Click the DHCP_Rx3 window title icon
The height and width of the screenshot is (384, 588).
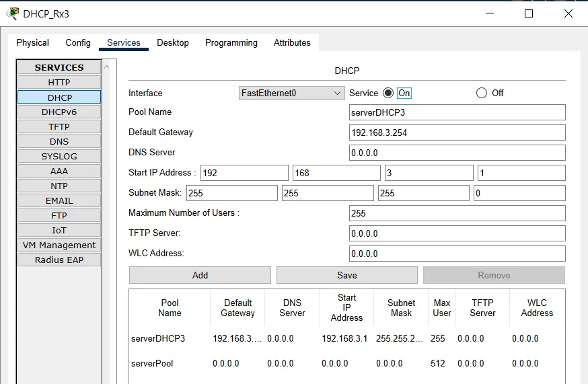pyautogui.click(x=12, y=13)
